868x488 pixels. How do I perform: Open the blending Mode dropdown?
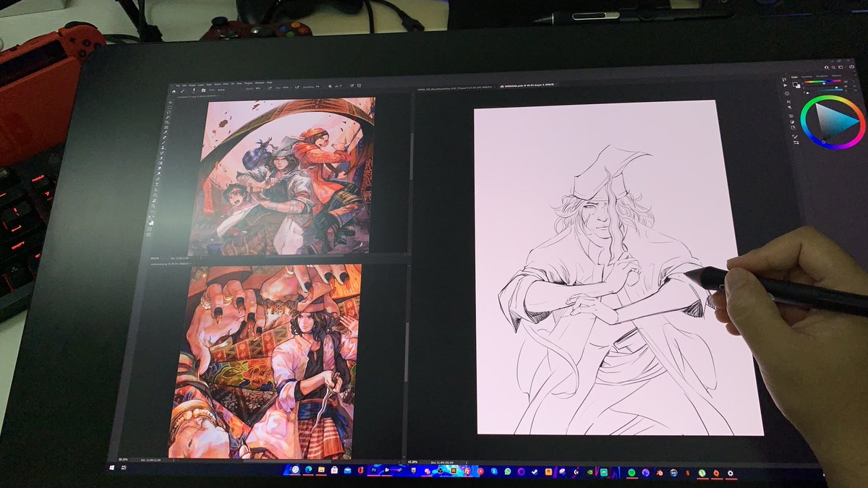click(221, 90)
